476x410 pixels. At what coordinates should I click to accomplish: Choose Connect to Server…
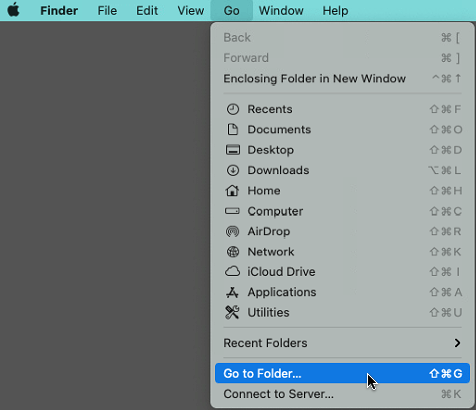click(342, 394)
